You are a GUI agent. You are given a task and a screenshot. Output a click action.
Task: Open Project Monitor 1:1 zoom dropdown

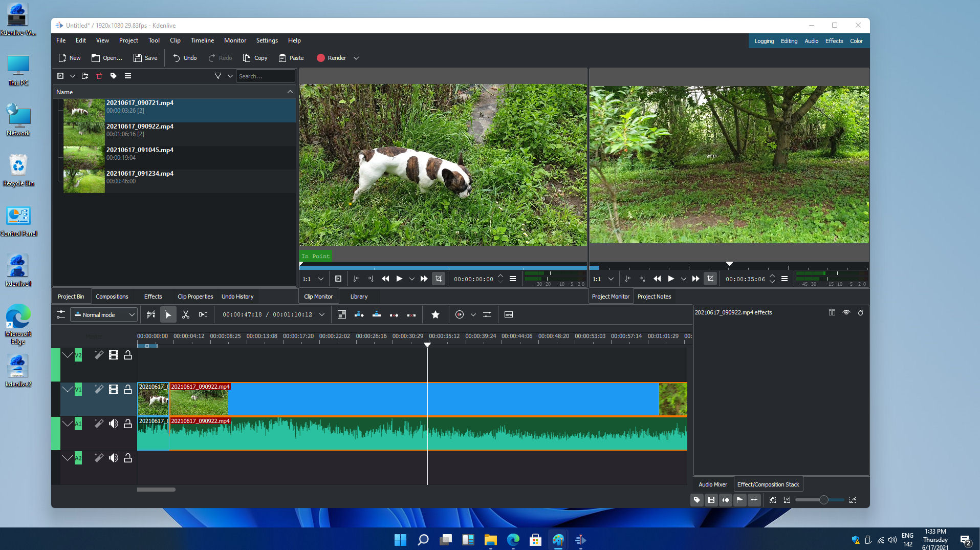pos(603,279)
